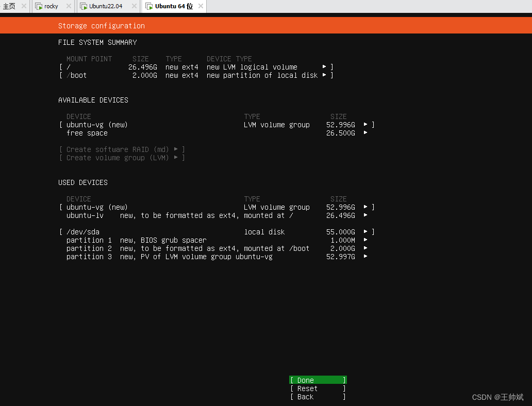Select partition 2 mounted at /boot row
This screenshot has width=532, height=406.
point(217,248)
